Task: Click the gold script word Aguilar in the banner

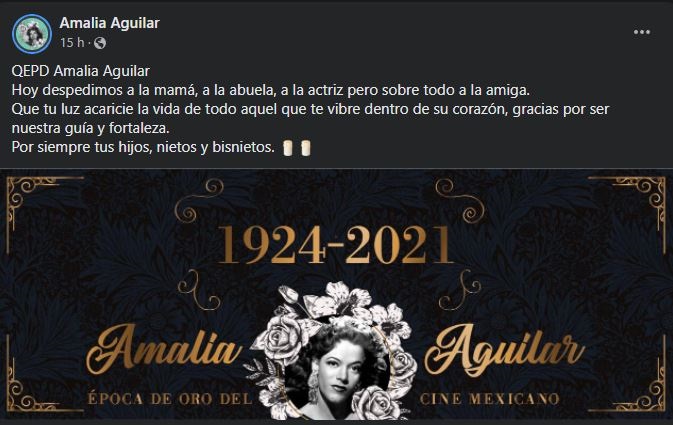Action: pos(504,350)
